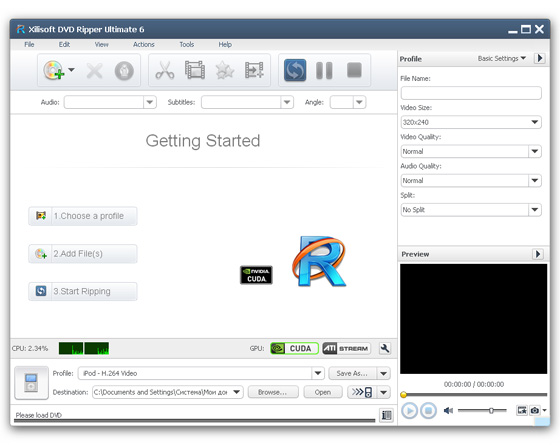Open GPU settings wrench icon

(x=385, y=348)
